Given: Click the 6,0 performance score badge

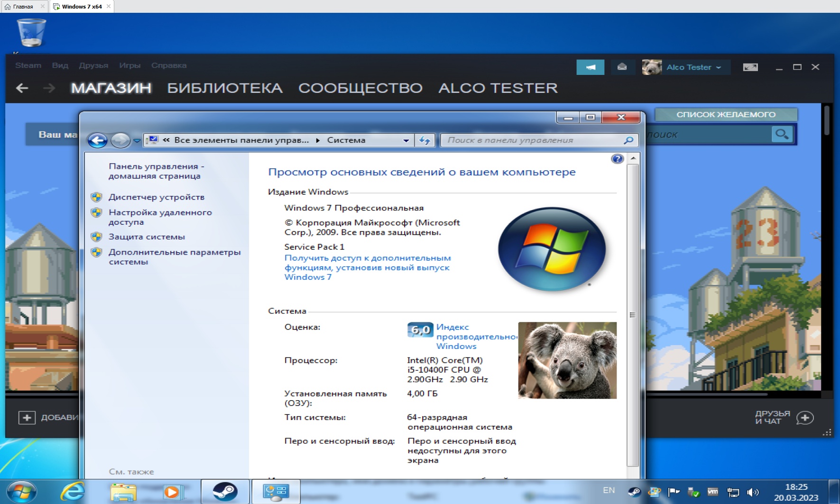Looking at the screenshot, I should 420,330.
